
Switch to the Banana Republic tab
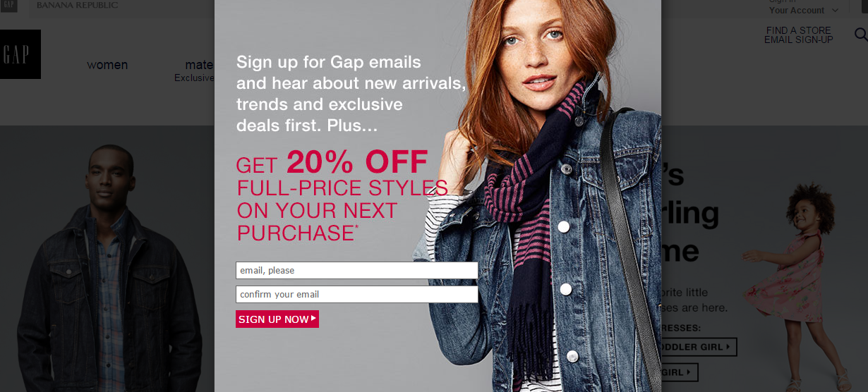[x=77, y=6]
